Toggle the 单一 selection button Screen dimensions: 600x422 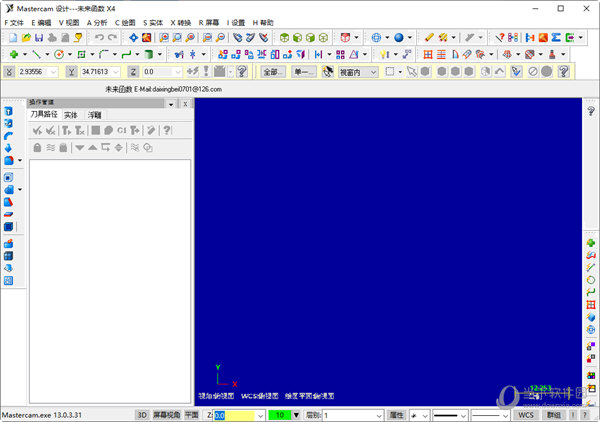pyautogui.click(x=304, y=72)
